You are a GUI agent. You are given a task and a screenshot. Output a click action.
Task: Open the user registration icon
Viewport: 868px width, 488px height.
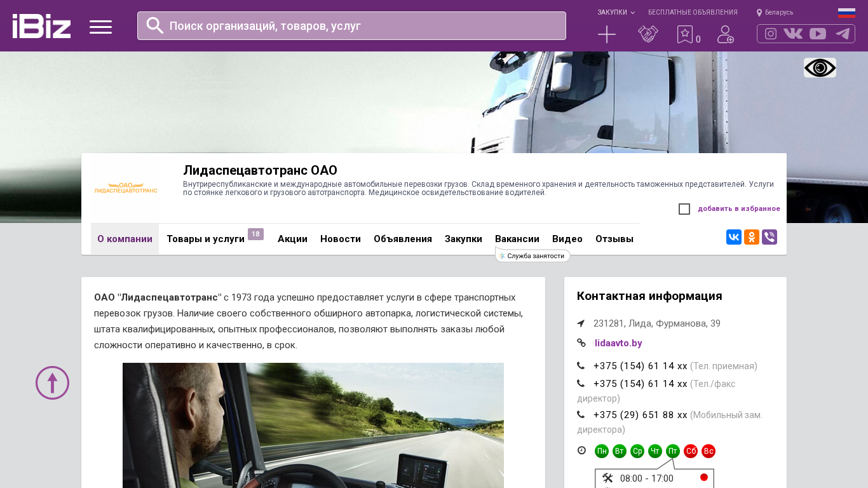pos(726,34)
